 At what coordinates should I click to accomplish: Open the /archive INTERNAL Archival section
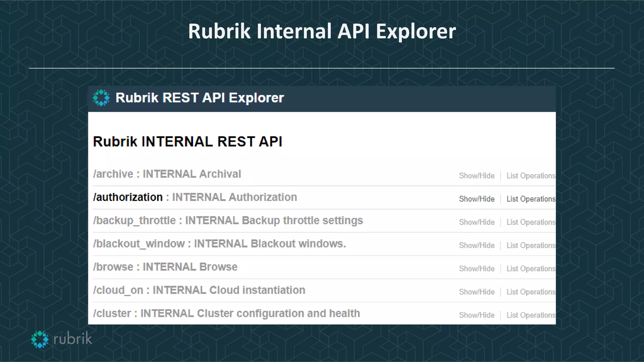[167, 174]
